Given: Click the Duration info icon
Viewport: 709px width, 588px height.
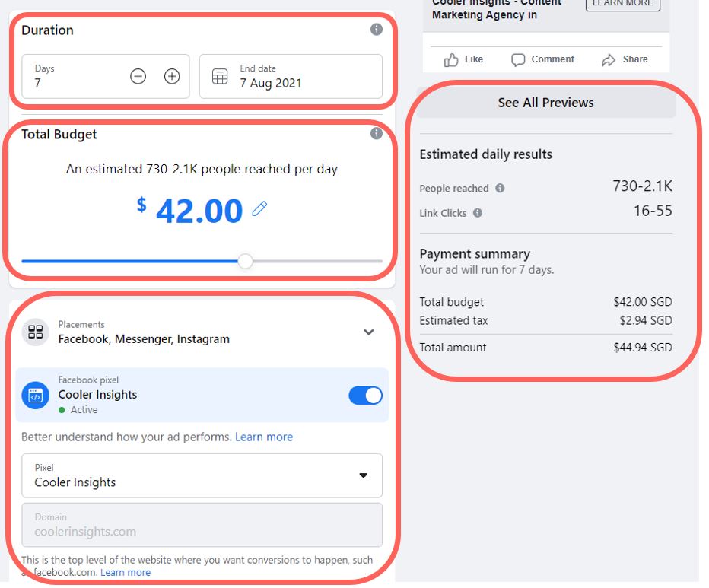Looking at the screenshot, I should [x=377, y=30].
